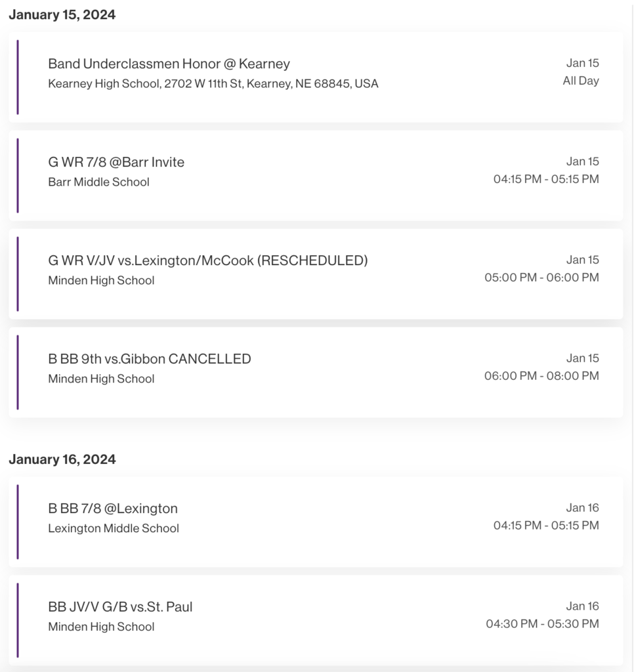Click Lexington Middle School location text
The image size is (634, 672).
click(x=114, y=528)
